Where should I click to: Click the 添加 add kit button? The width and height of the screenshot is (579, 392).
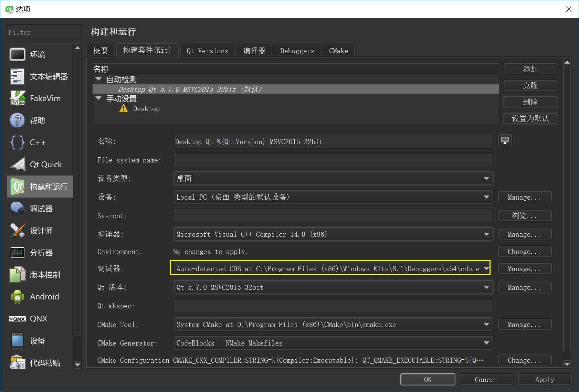530,69
